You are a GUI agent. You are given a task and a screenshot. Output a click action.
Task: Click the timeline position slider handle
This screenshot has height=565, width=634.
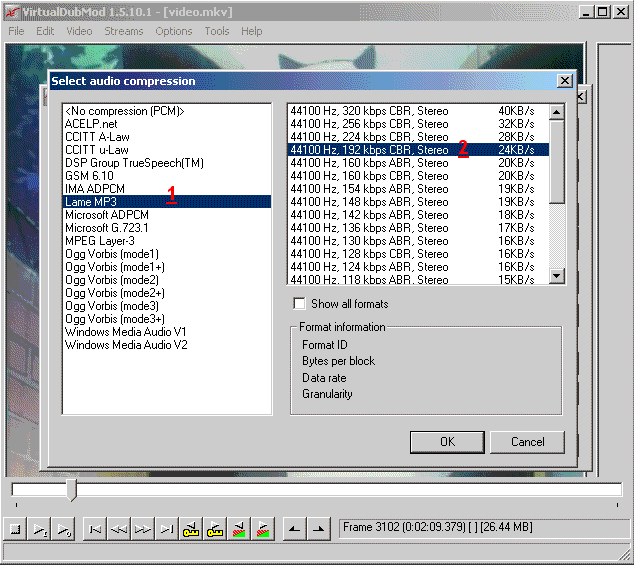point(72,490)
